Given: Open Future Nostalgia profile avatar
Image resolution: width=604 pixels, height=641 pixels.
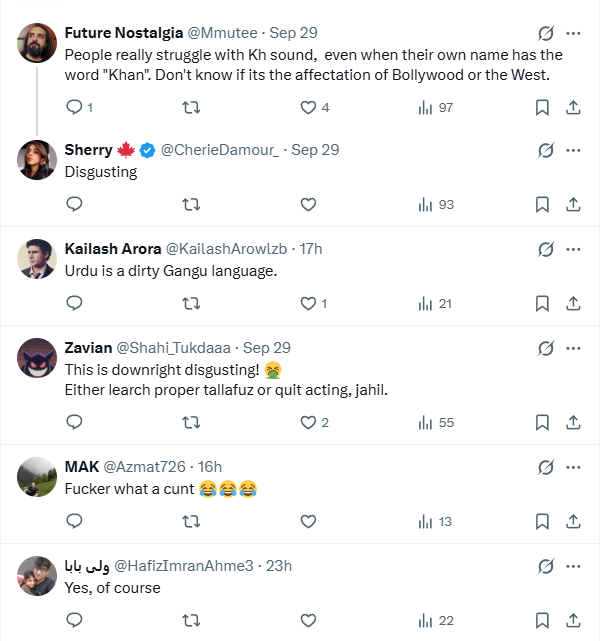Looking at the screenshot, I should click(37, 43).
